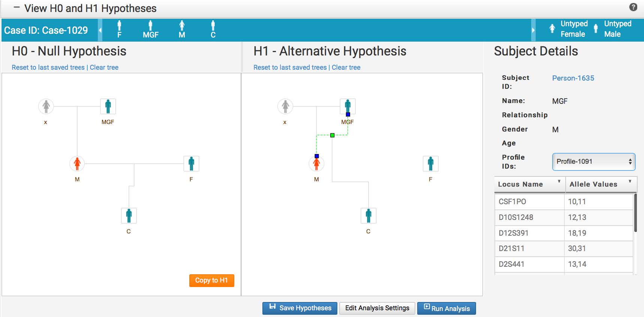Open the Profile IDs dropdown
Screen dimensions: 644x317
[x=593, y=161]
